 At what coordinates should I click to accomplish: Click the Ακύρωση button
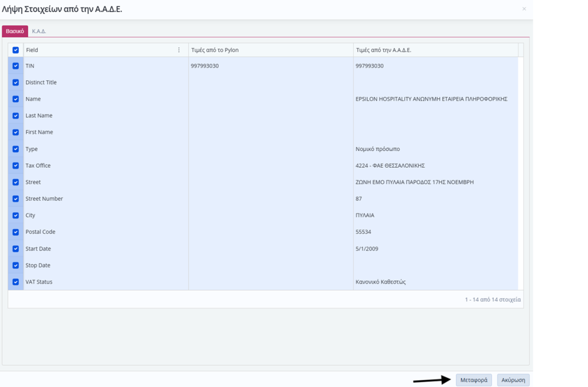[513, 380]
